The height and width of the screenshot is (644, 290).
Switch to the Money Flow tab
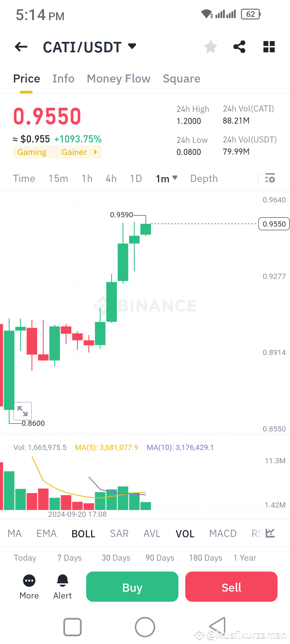pos(118,78)
